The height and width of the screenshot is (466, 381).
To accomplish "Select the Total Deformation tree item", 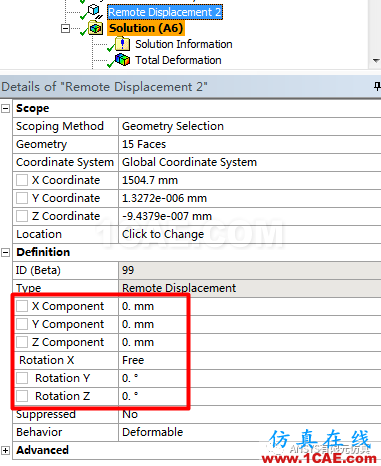I will pos(178,60).
